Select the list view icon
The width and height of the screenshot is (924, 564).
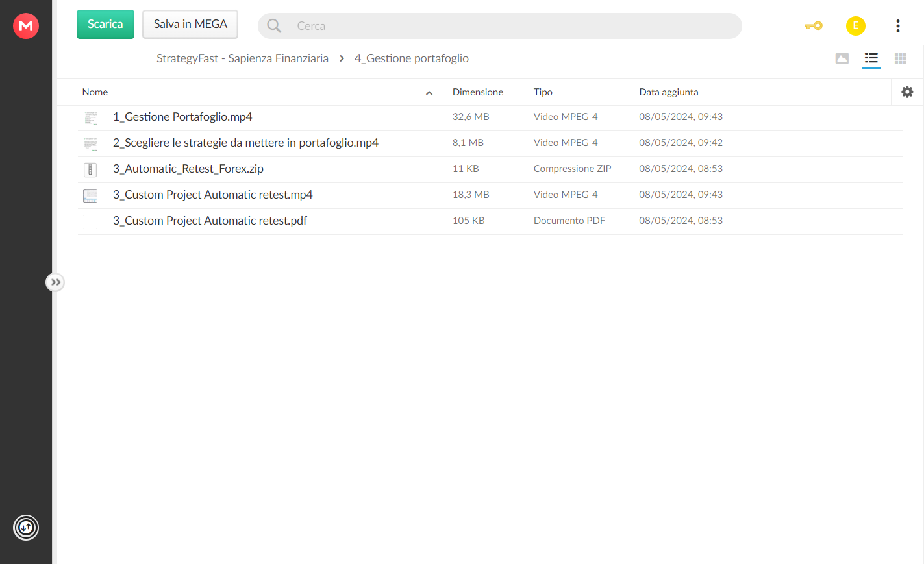(x=871, y=58)
